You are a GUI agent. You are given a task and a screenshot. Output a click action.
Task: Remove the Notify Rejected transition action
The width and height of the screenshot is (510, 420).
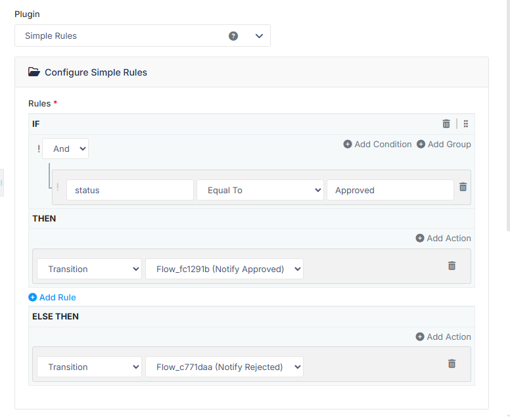[x=452, y=363]
